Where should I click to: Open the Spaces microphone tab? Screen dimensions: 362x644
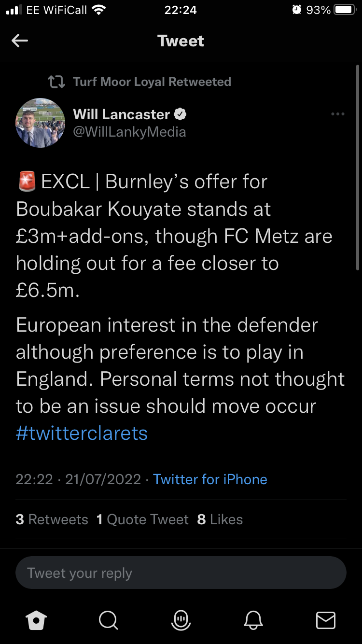pyautogui.click(x=181, y=620)
